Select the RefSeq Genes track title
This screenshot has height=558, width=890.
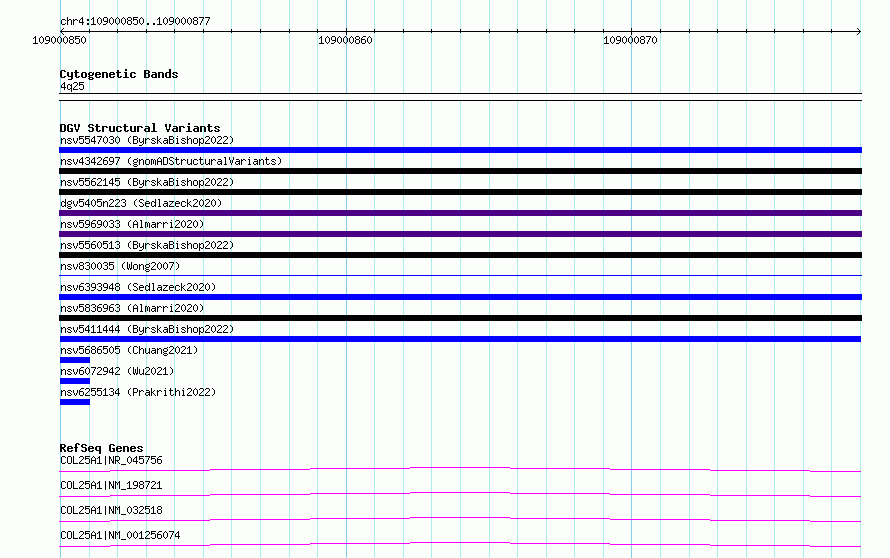(x=101, y=448)
